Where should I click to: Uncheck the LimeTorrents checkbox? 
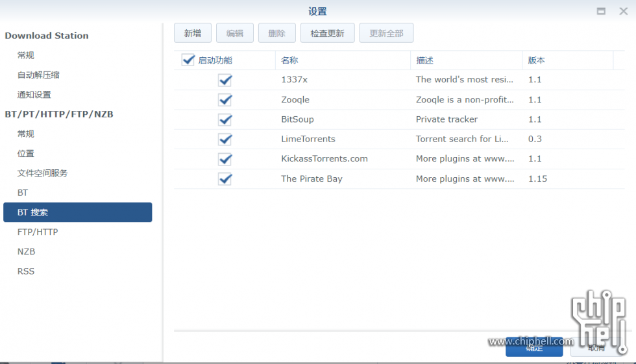(225, 140)
